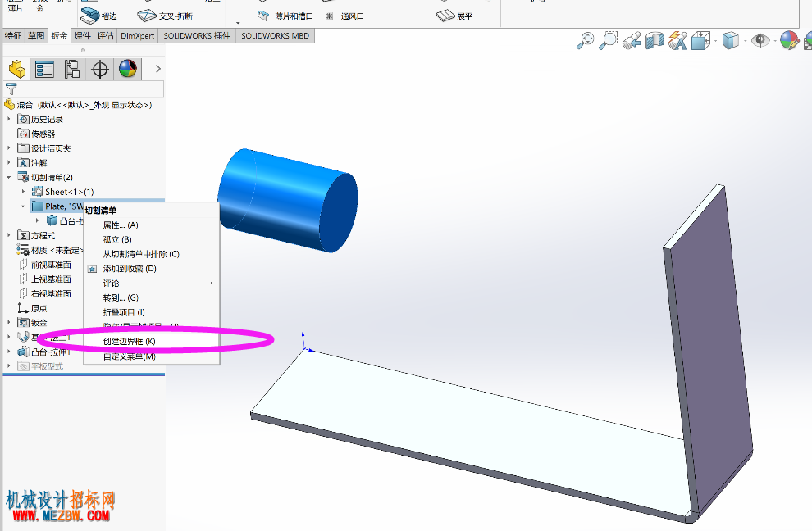
Task: Click the Previous View icon
Action: point(632,40)
